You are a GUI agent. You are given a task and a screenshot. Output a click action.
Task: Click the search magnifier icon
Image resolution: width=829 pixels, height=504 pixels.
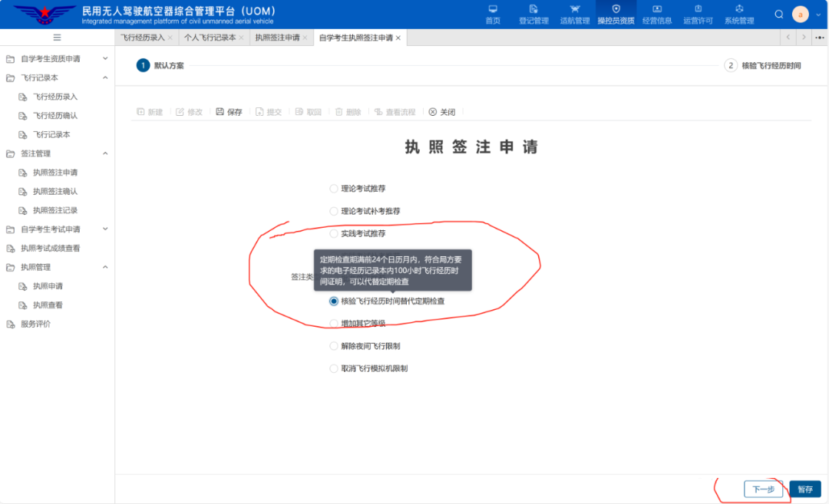coord(779,15)
